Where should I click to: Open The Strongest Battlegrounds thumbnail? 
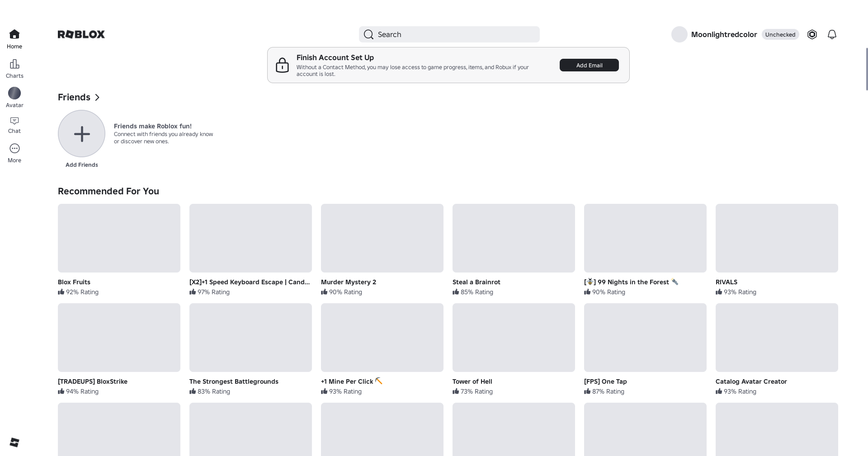point(250,338)
